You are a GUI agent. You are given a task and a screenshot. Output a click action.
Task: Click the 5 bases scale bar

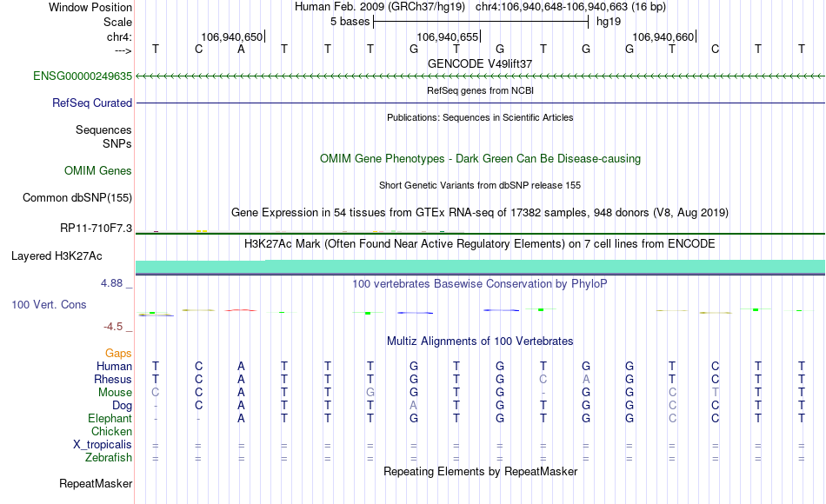pyautogui.click(x=481, y=22)
